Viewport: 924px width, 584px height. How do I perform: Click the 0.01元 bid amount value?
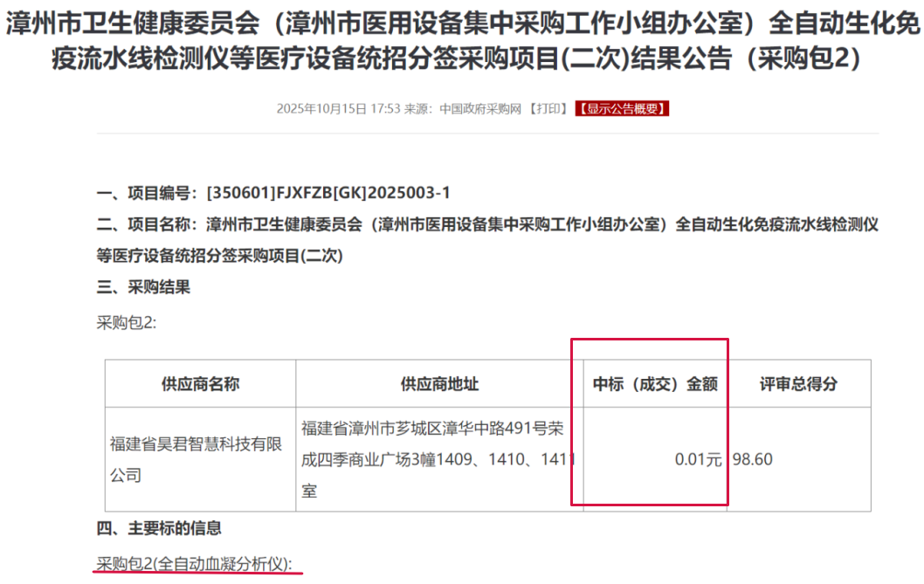click(x=698, y=459)
